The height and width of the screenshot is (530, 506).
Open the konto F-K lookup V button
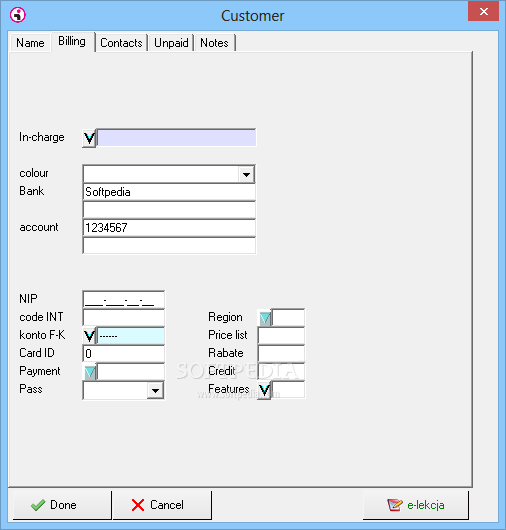[89, 336]
